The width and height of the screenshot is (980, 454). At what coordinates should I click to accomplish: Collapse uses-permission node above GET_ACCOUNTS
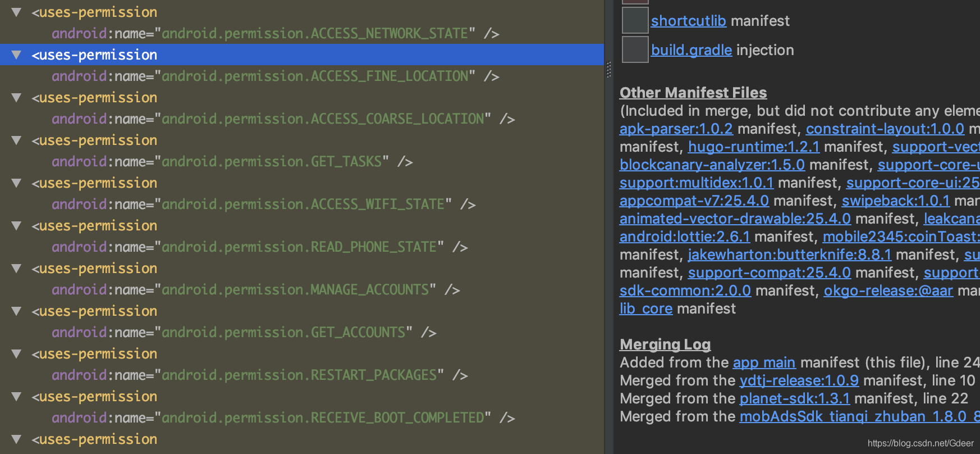[16, 311]
